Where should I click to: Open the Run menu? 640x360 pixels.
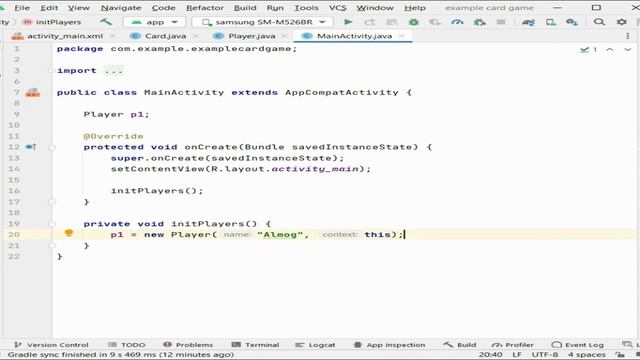[x=275, y=8]
